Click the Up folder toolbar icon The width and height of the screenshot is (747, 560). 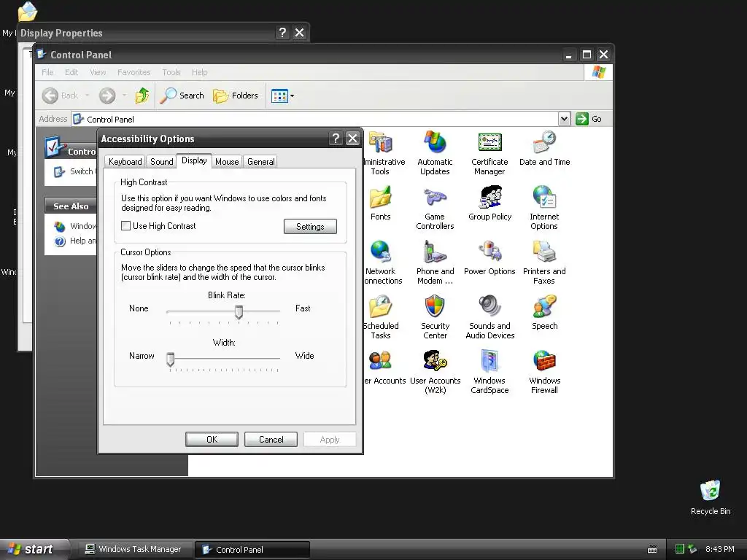142,96
